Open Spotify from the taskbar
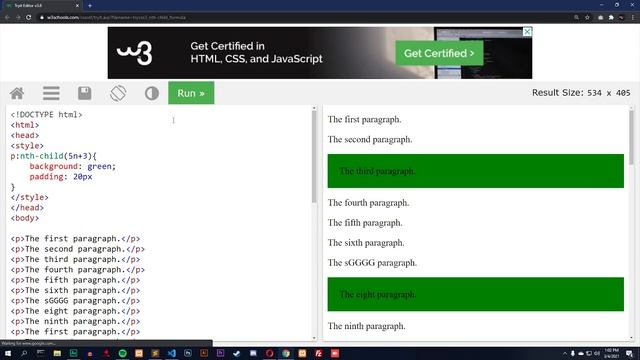Image resolution: width=640 pixels, height=360 pixels. pos(122,353)
